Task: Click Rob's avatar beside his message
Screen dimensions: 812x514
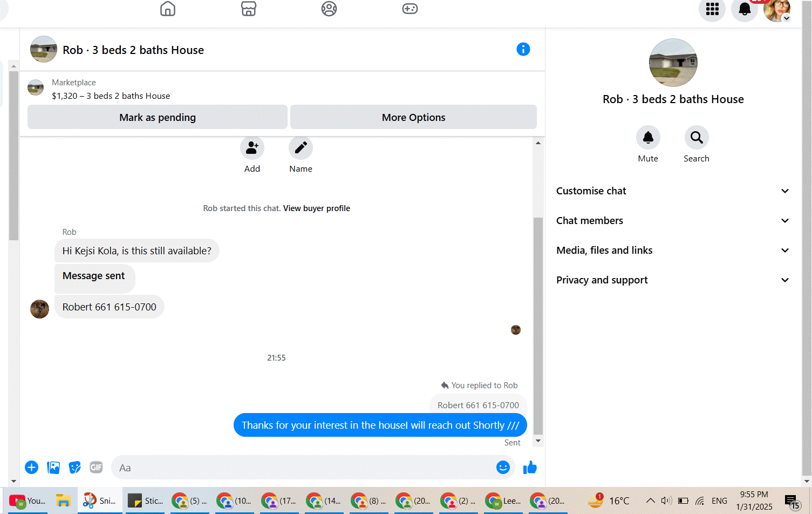Action: coord(39,309)
